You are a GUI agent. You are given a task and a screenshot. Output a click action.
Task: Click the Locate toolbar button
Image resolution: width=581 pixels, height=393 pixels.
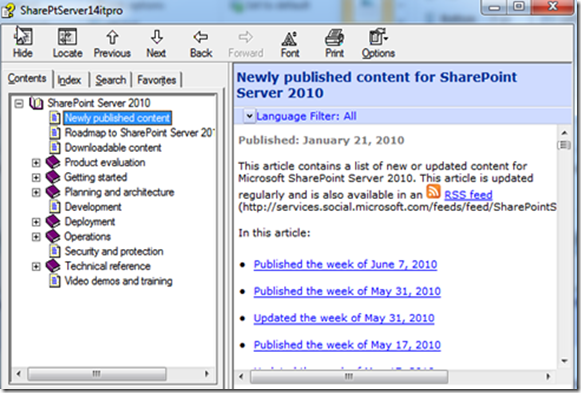[x=67, y=42]
